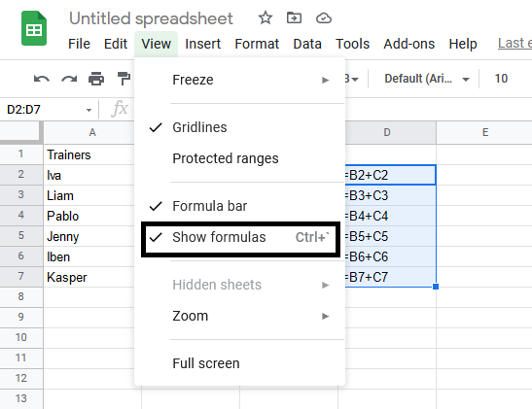Open the Format menu
Image resolution: width=532 pixels, height=409 pixels.
point(257,44)
